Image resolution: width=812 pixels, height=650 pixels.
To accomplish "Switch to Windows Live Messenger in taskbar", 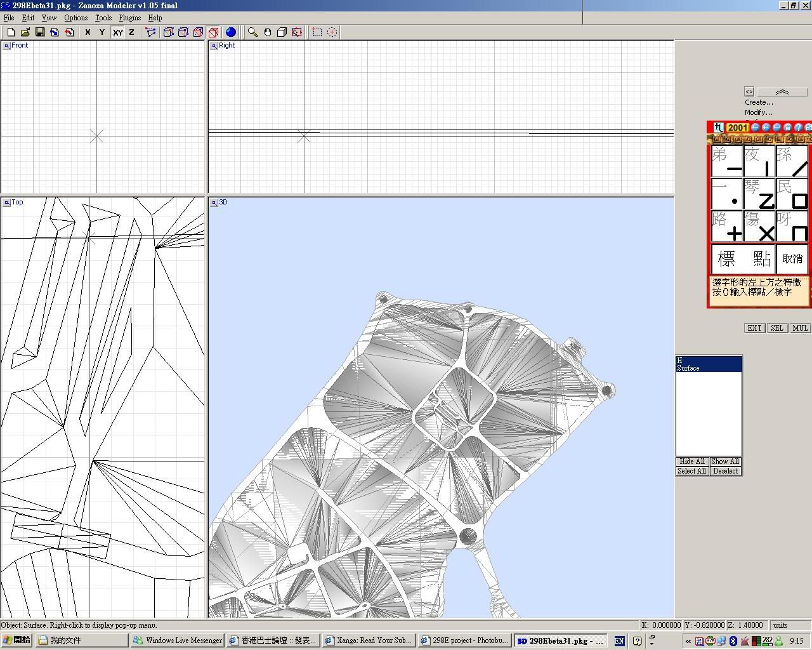I will click(x=178, y=640).
